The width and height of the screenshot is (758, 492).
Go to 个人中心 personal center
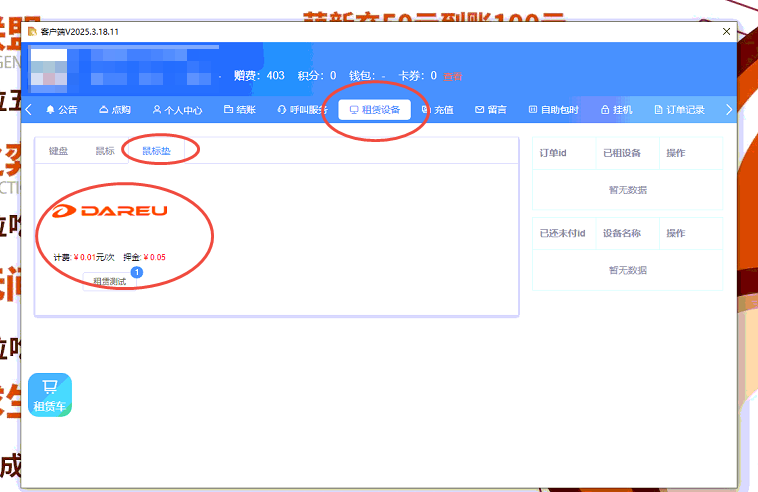click(177, 110)
